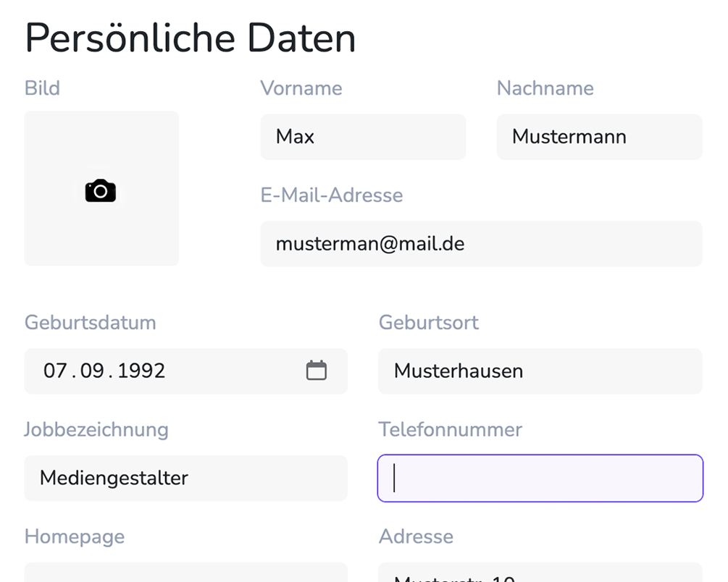Viewport: 728px width, 582px height.
Task: Select the day value 07 in Geburtsdatum
Action: pyautogui.click(x=55, y=371)
